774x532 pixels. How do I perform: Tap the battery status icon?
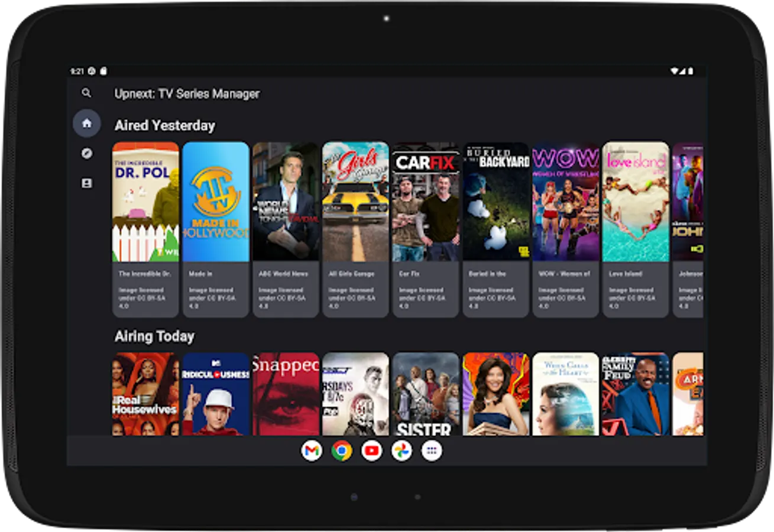coord(690,71)
